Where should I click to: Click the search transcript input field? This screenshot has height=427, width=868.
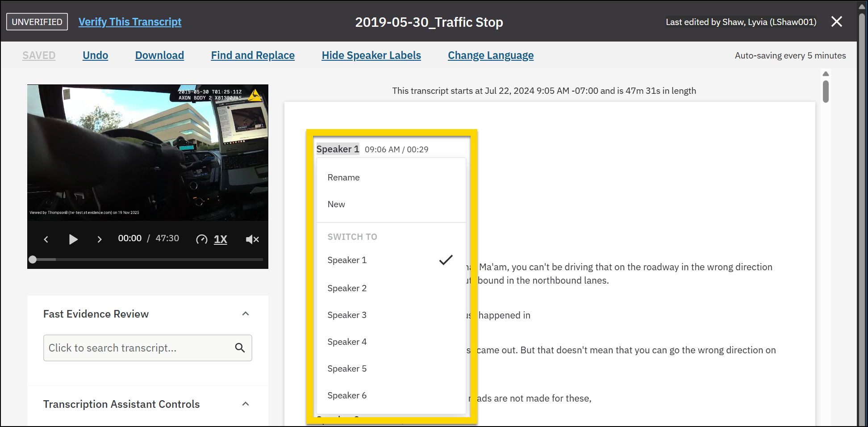(x=138, y=348)
